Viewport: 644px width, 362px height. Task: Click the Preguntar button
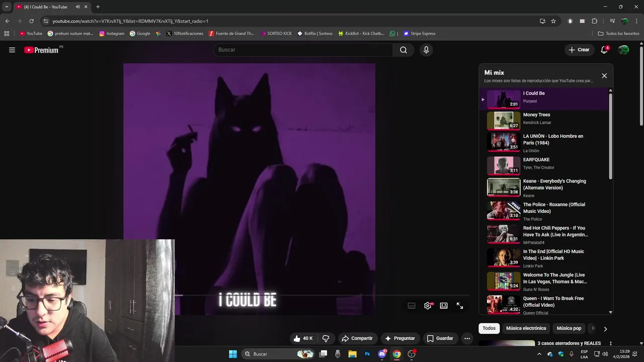400,338
